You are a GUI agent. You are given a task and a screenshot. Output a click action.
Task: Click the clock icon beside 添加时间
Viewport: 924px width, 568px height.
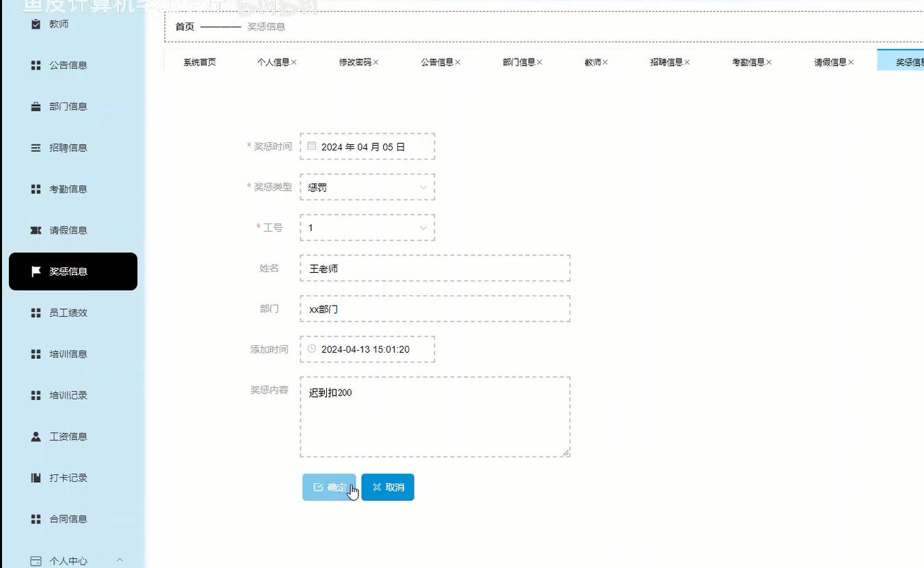tap(312, 349)
